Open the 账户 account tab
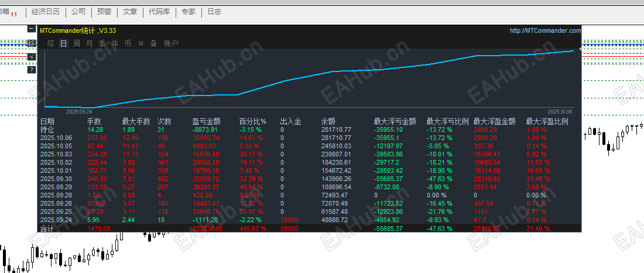644x273 pixels. pyautogui.click(x=172, y=43)
